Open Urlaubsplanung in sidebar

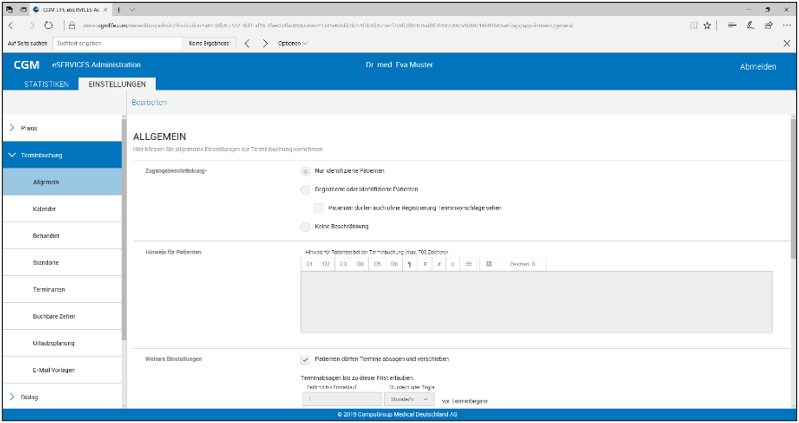click(62, 343)
